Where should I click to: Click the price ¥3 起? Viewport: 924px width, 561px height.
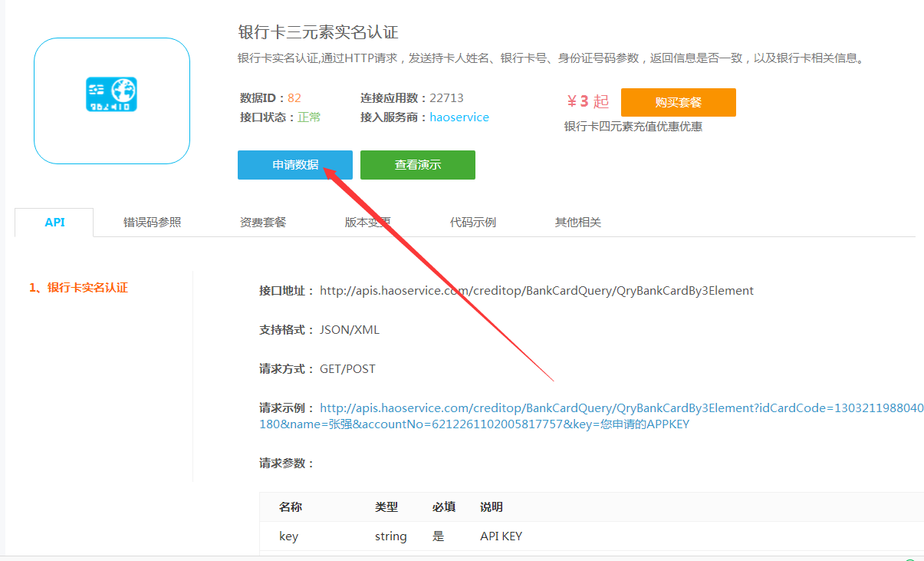click(x=588, y=101)
